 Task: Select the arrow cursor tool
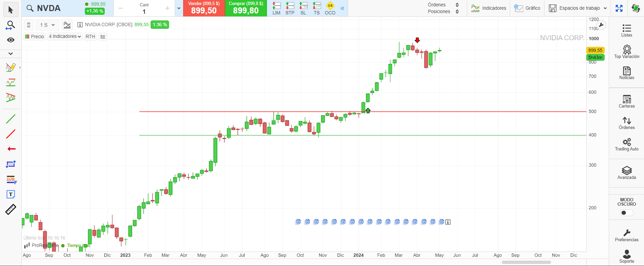click(11, 10)
